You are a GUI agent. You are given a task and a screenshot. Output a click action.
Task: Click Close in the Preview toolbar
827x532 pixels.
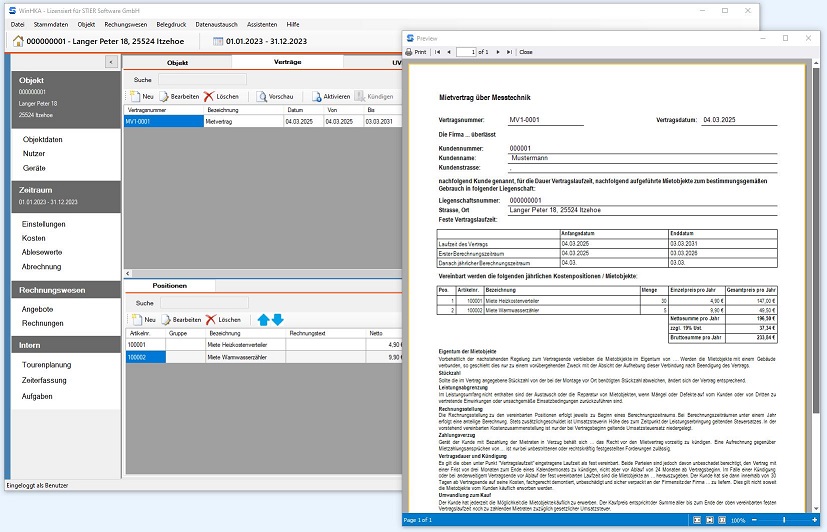click(x=525, y=51)
